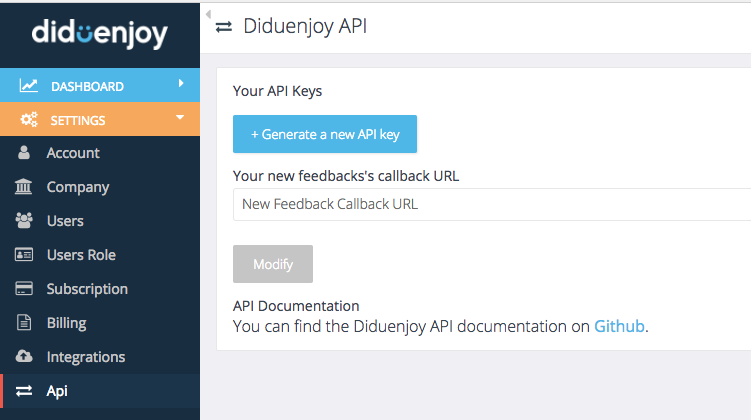Open the Users Role page

pos(100,255)
